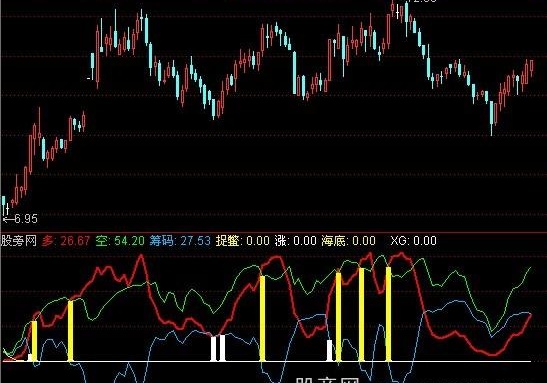Viewport: 547px width, 383px height.
Task: Select the red 多: 26.67 indicator value
Action: point(66,241)
